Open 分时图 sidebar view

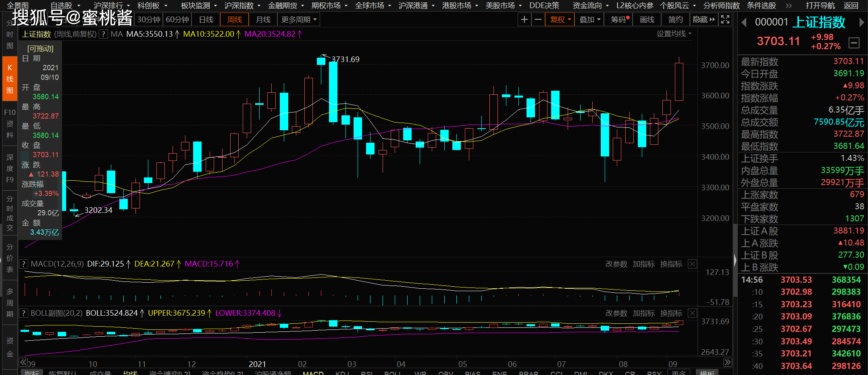[x=10, y=35]
